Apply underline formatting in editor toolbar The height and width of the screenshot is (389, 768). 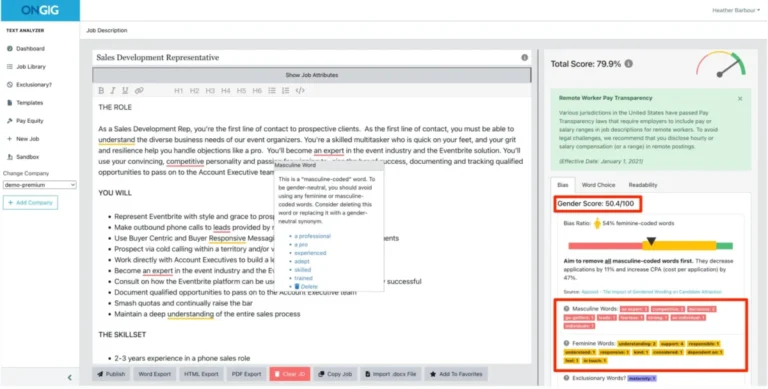pos(125,91)
